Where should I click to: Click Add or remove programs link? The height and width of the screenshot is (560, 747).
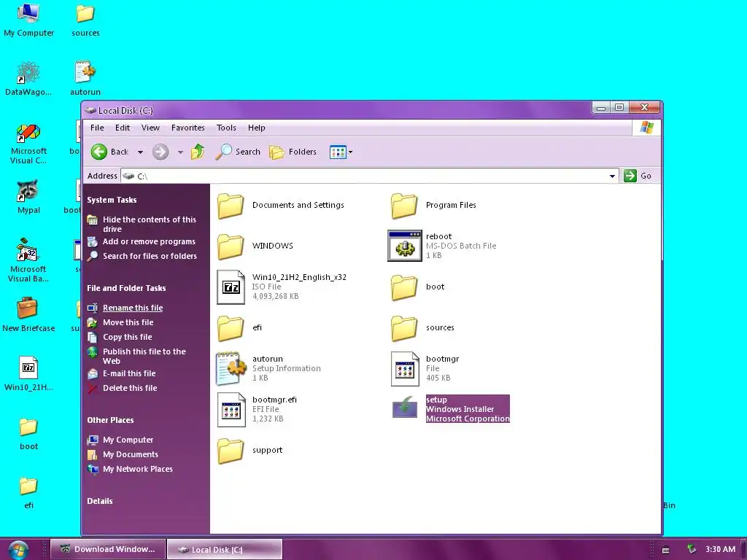point(149,241)
